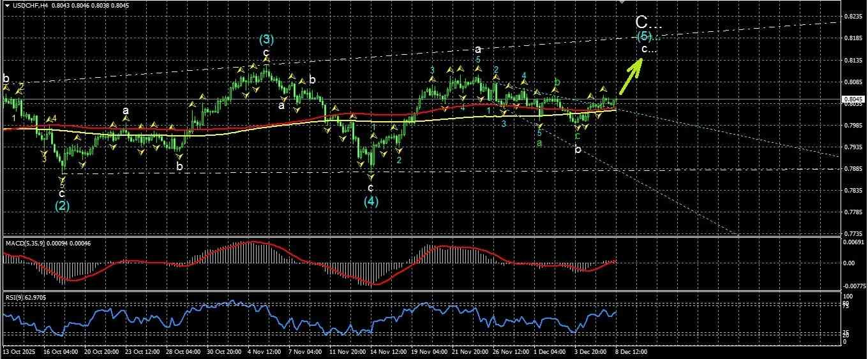The height and width of the screenshot is (359, 868).
Task: Select the small white c... label under (5)
Action: pyautogui.click(x=648, y=48)
